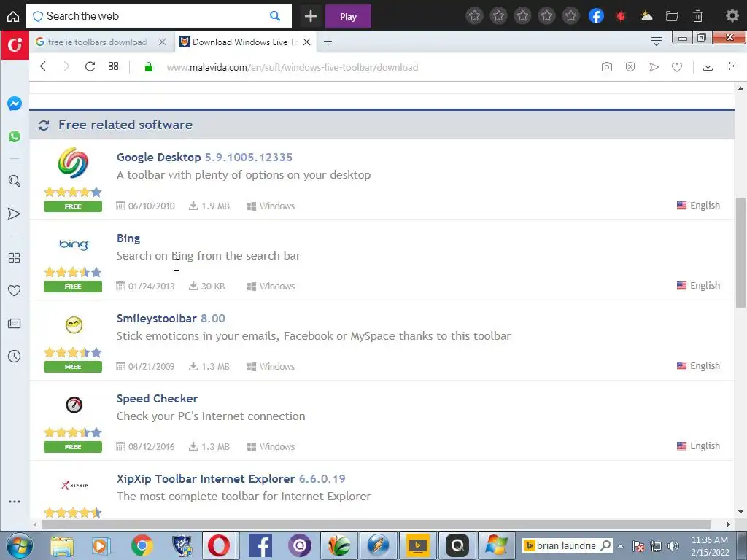
Task: Open the XipXip Toolbar Internet Explorer link
Action: 206,478
